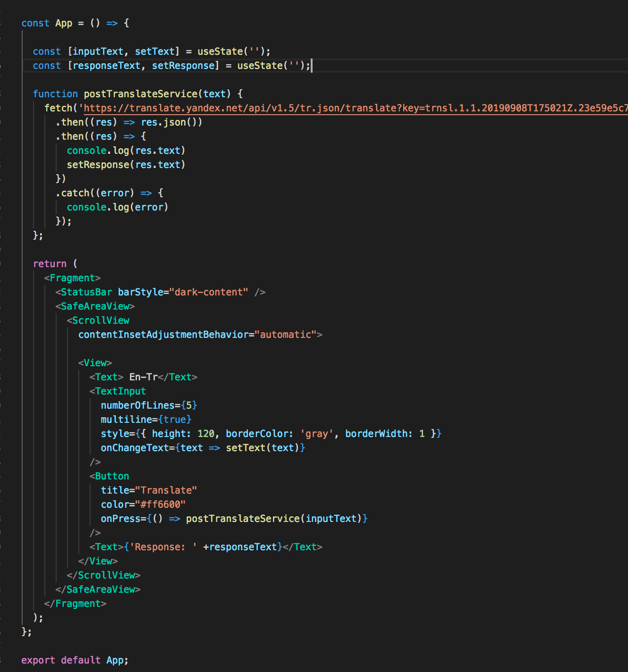This screenshot has width=628, height=672.
Task: Click the closing '</Fragment>' tag
Action: [75, 604]
